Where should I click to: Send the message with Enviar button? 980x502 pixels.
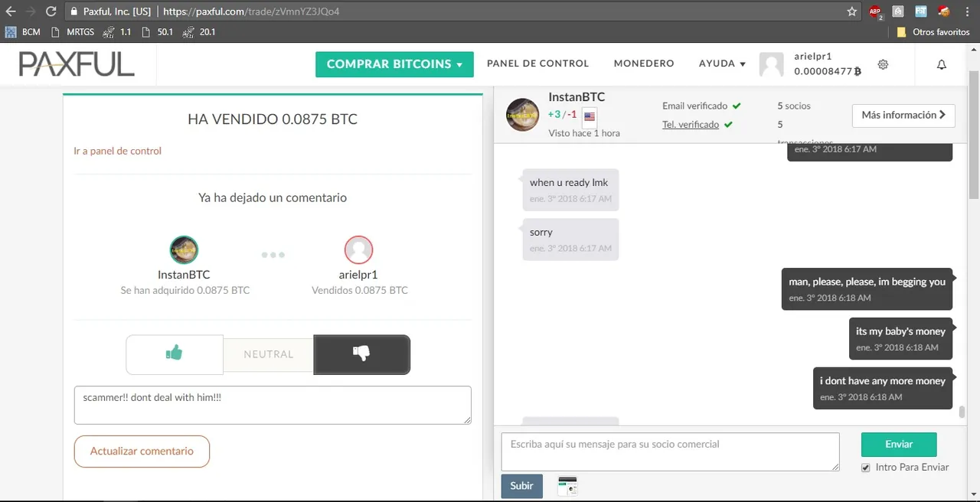[899, 444]
